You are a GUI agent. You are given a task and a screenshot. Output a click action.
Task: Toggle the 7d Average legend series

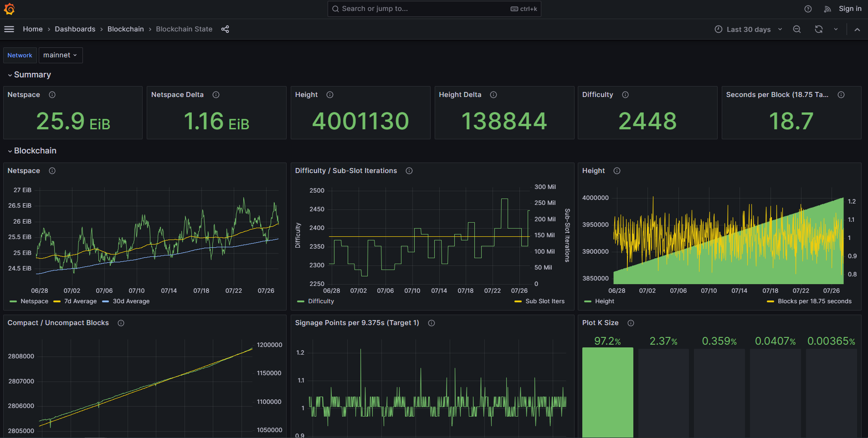click(80, 301)
